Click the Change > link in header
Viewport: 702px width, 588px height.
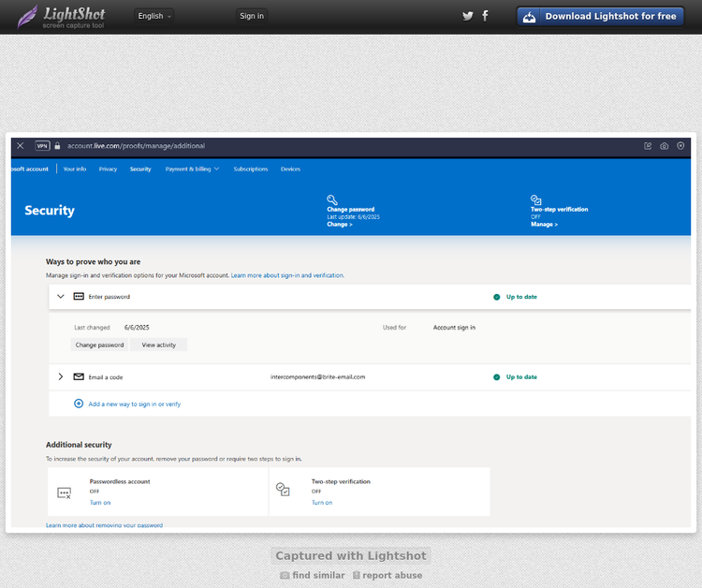(x=340, y=225)
